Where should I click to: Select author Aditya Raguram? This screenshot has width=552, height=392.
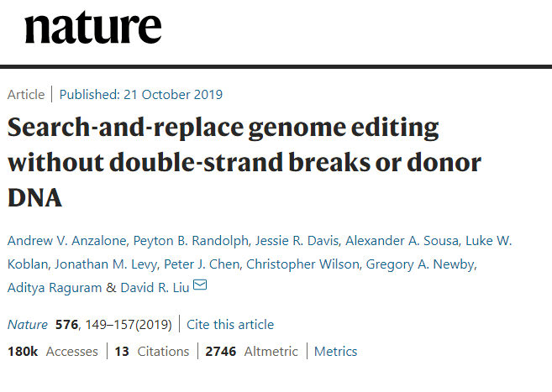55,288
